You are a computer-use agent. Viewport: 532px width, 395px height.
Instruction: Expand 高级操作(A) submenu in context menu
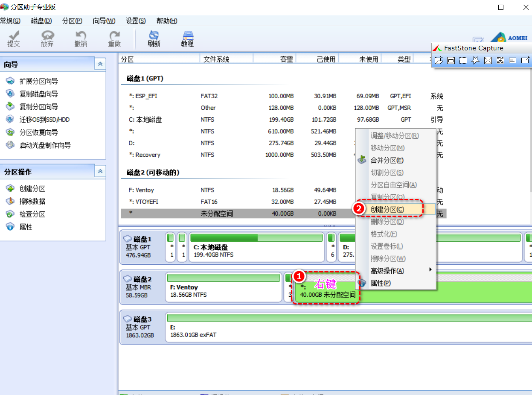[395, 271]
